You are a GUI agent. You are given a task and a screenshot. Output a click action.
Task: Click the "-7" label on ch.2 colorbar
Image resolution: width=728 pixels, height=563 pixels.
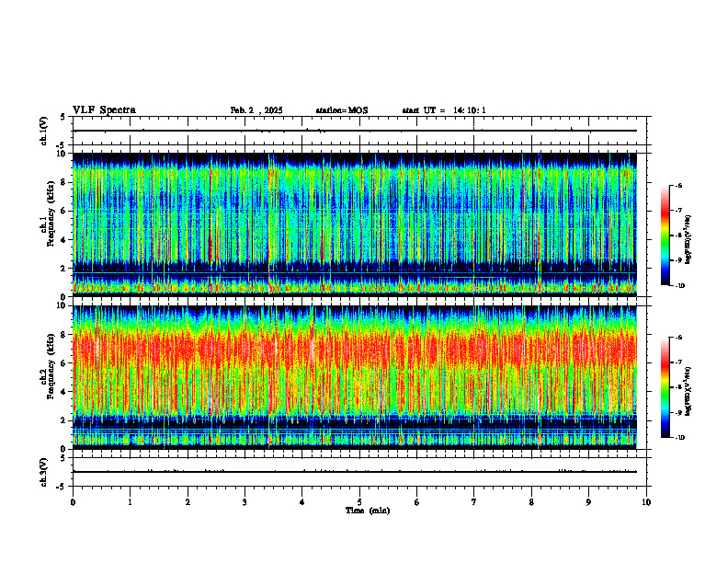678,362
